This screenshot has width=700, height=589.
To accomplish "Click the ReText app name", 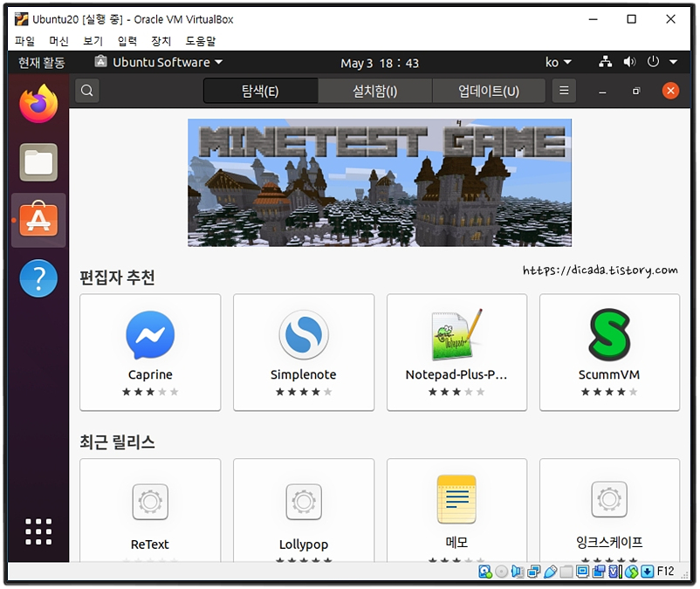I will pos(150,544).
